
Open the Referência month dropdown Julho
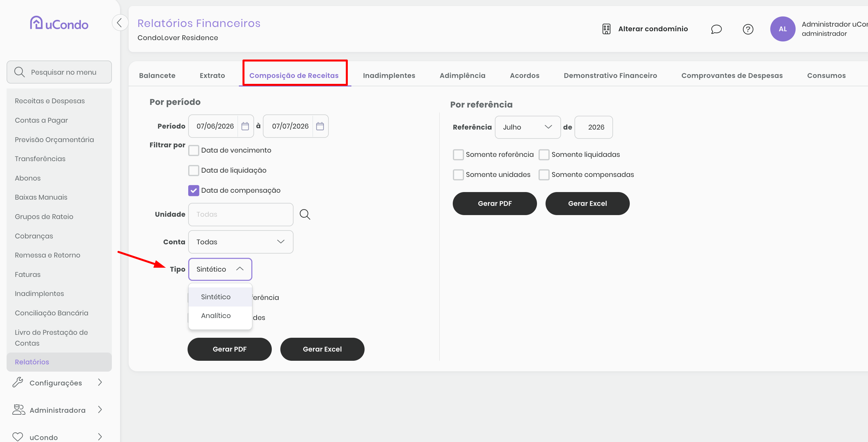(x=527, y=127)
